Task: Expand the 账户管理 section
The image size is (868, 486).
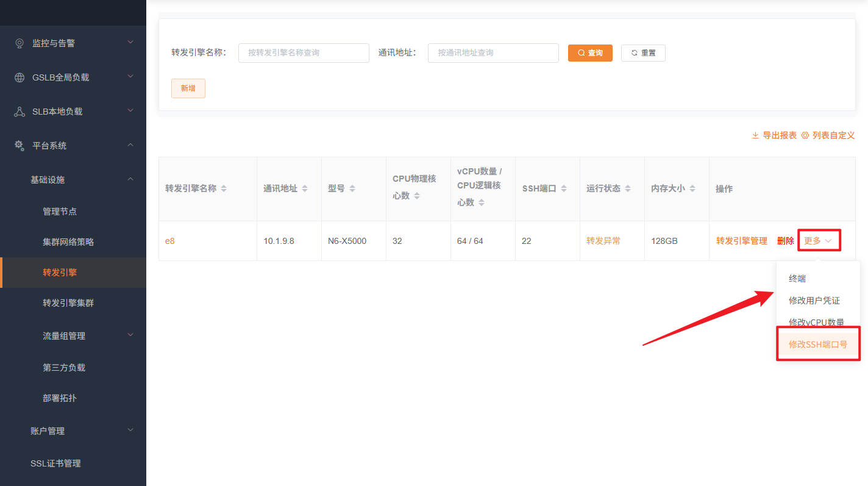Action: (130, 431)
